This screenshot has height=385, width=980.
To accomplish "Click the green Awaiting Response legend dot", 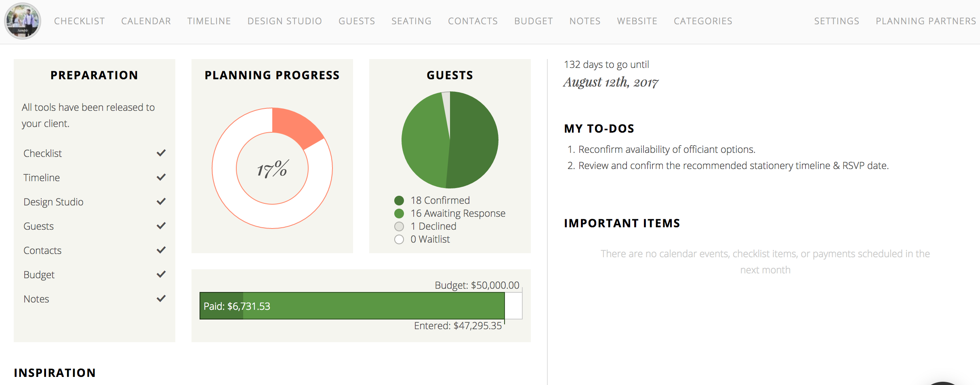I will 399,214.
